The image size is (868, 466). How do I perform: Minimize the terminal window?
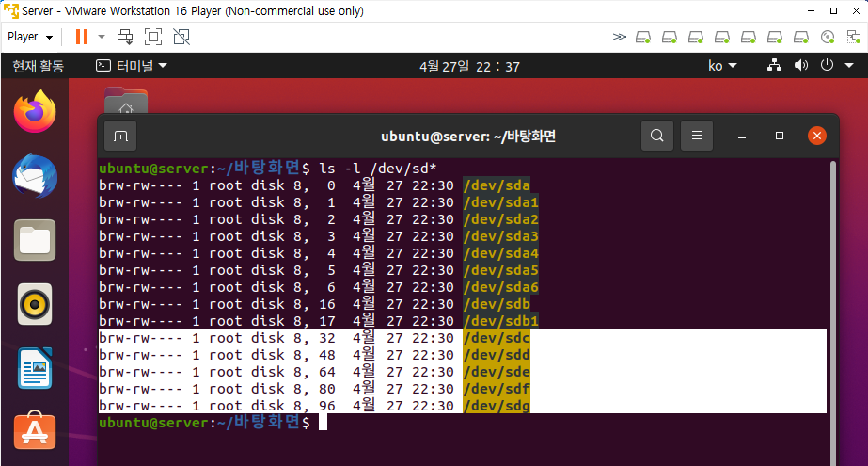tap(742, 137)
